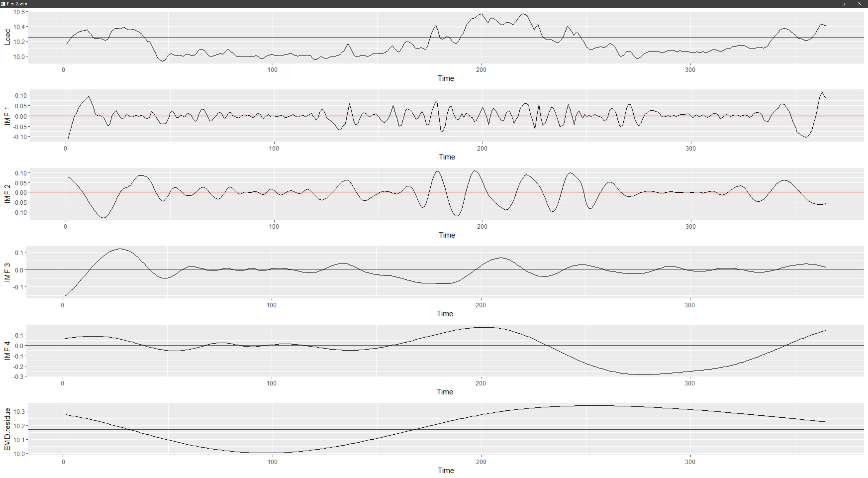868x478 pixels.
Task: Click the "Plot Zoom" title text
Action: [17, 4]
